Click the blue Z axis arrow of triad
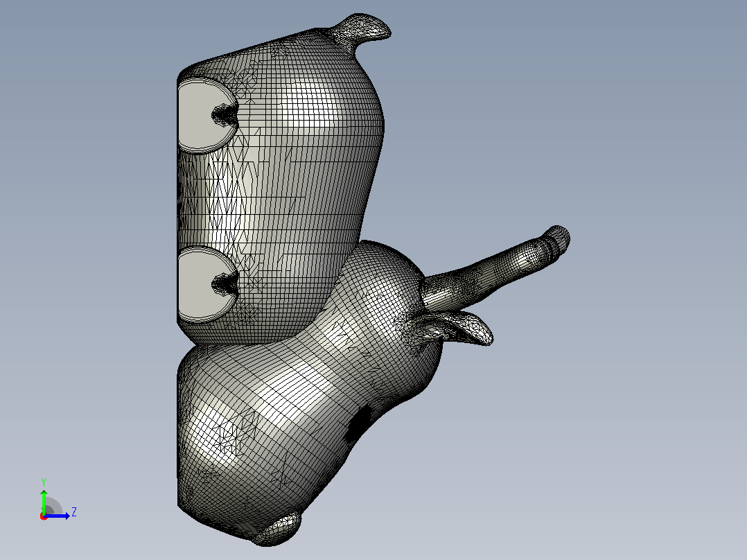 (57, 516)
